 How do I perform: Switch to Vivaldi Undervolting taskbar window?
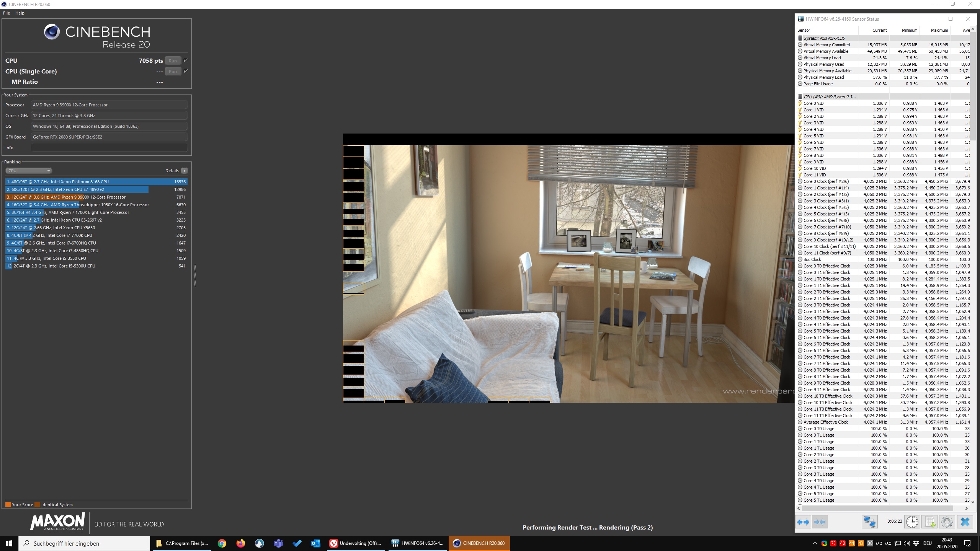[x=356, y=543]
